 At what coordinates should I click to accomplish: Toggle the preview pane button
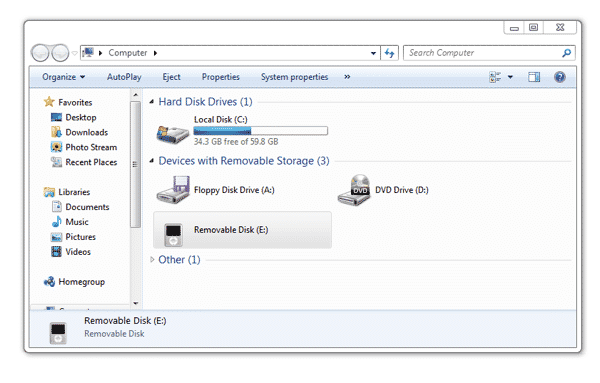coord(534,77)
